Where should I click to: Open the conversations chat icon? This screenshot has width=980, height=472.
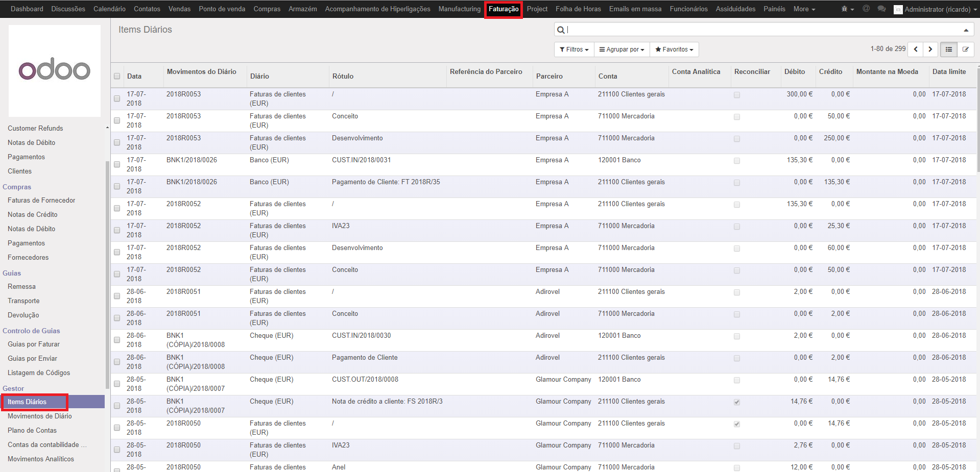pos(881,9)
